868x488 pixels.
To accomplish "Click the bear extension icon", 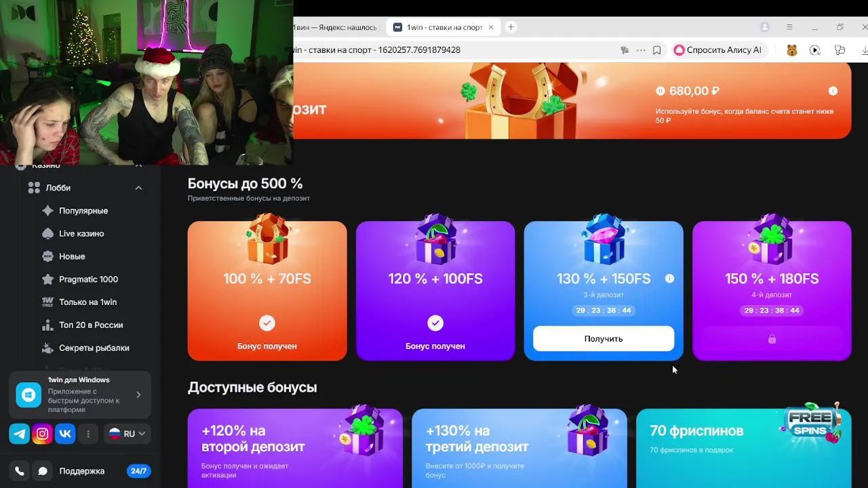I will tap(791, 50).
